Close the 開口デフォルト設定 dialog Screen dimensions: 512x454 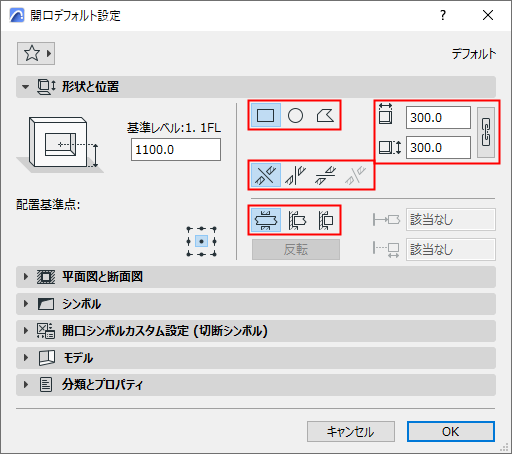[x=488, y=15]
